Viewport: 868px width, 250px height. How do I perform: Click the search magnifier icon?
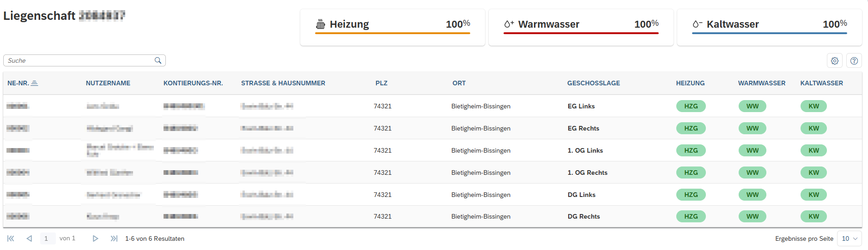click(x=158, y=60)
